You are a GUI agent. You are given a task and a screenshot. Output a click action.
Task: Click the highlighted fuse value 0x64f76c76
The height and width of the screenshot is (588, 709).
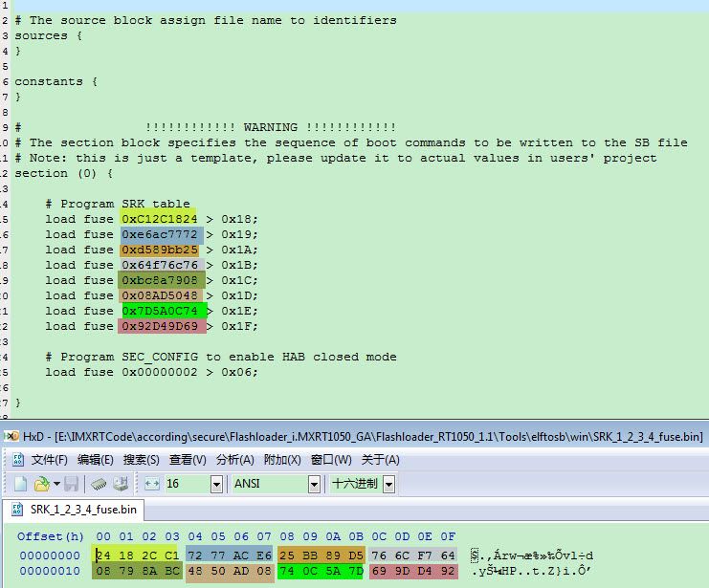click(159, 265)
